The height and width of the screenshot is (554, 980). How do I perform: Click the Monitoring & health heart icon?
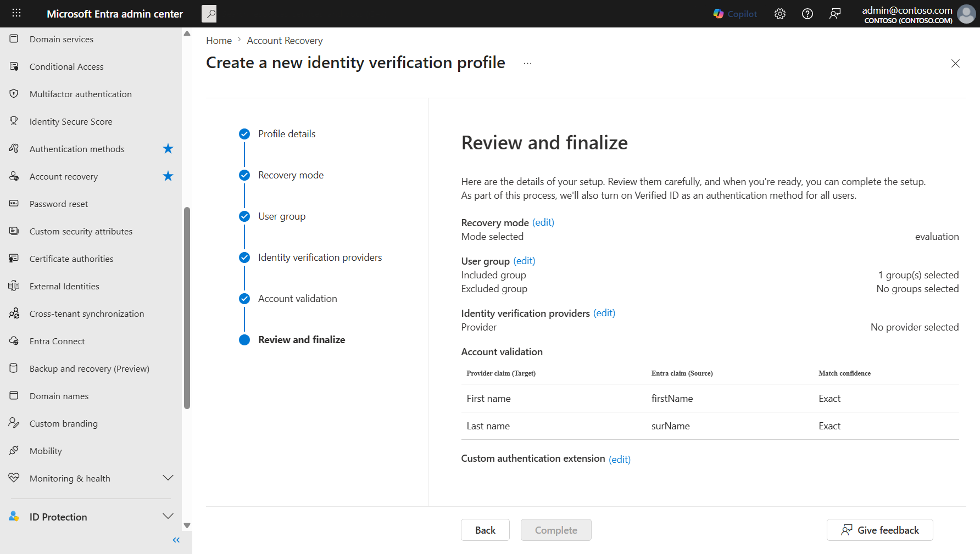pyautogui.click(x=14, y=478)
